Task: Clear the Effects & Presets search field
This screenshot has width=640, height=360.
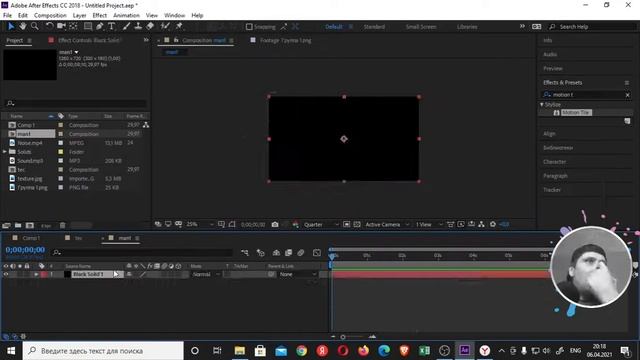Action: (627, 95)
